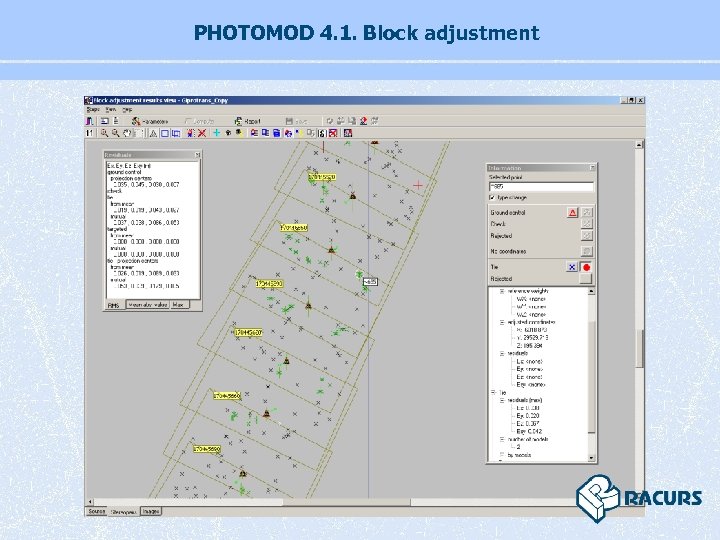Click the topmost yellow image label
Screen dimensions: 720x540
click(x=322, y=177)
